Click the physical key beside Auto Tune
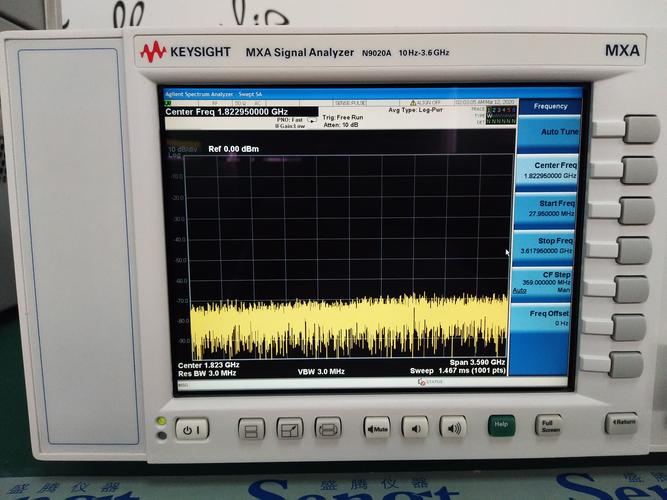667x500 pixels. coord(642,129)
